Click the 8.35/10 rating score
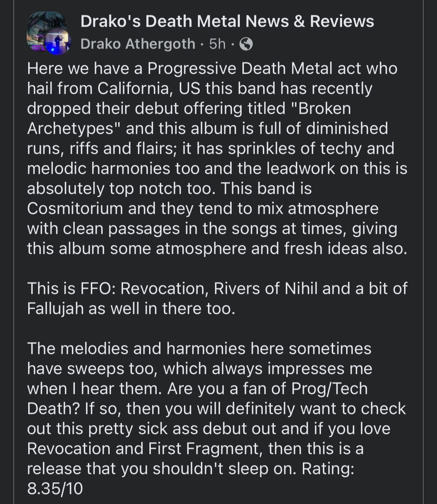The height and width of the screenshot is (504, 437). (55, 489)
